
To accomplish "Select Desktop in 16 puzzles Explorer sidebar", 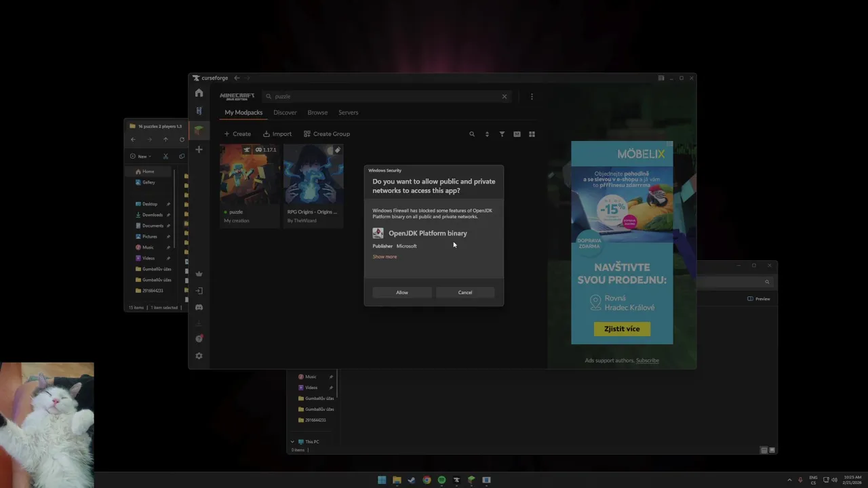I will click(151, 204).
